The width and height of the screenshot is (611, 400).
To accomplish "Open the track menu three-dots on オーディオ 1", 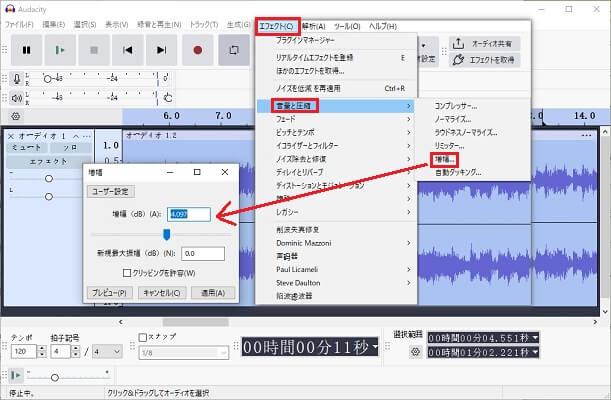I will (x=87, y=136).
